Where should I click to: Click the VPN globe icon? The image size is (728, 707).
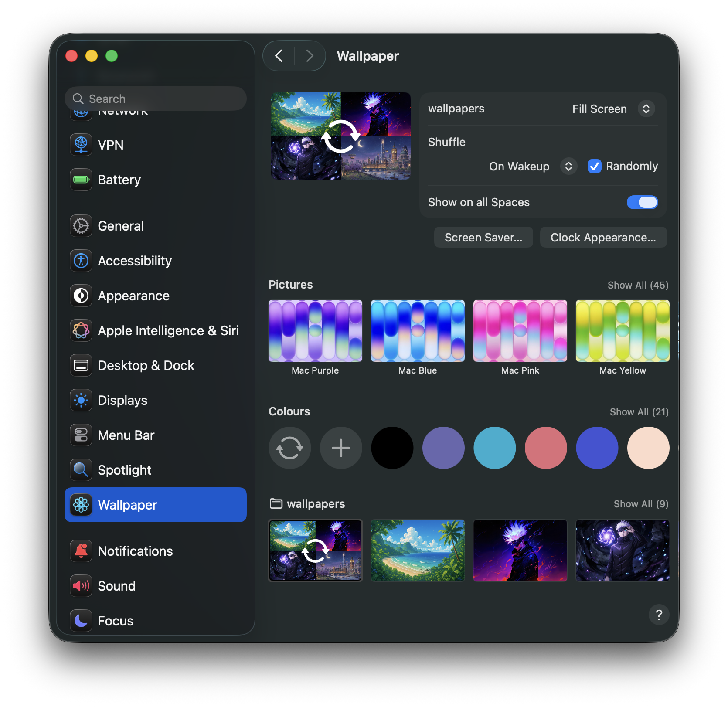81,145
